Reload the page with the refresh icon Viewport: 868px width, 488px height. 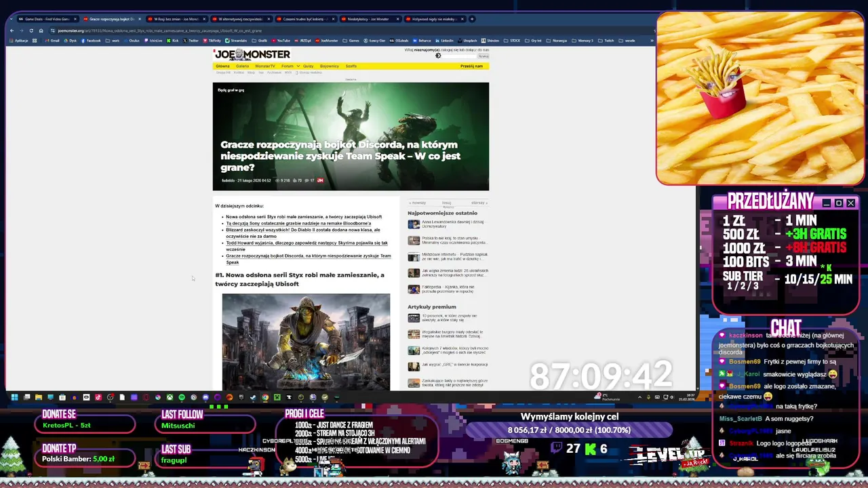tap(31, 30)
